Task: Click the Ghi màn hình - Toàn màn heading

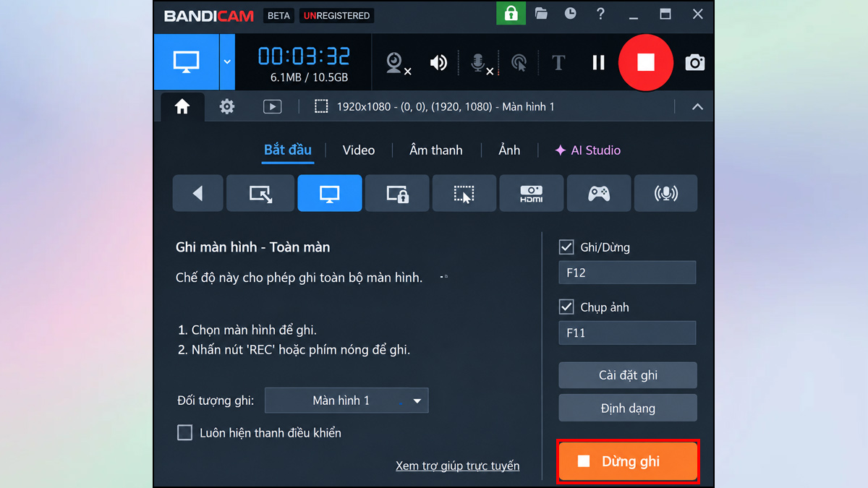Action: [x=252, y=247]
